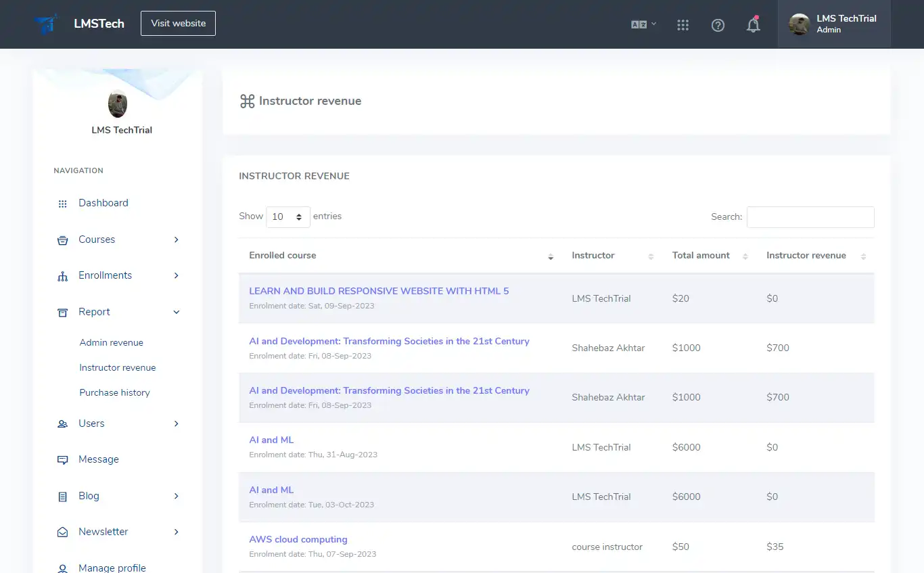The width and height of the screenshot is (924, 573).
Task: Click the Blog icon in navigation
Action: 62,496
